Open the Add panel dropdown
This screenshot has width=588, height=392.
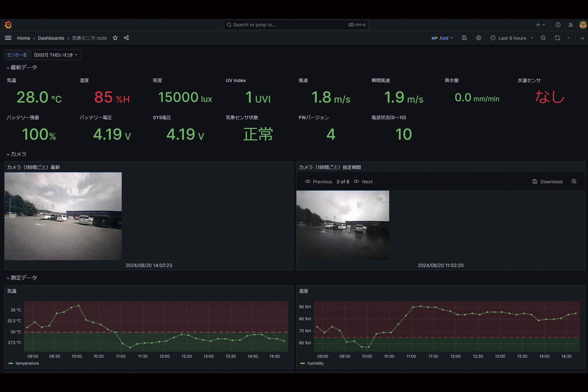tap(442, 38)
